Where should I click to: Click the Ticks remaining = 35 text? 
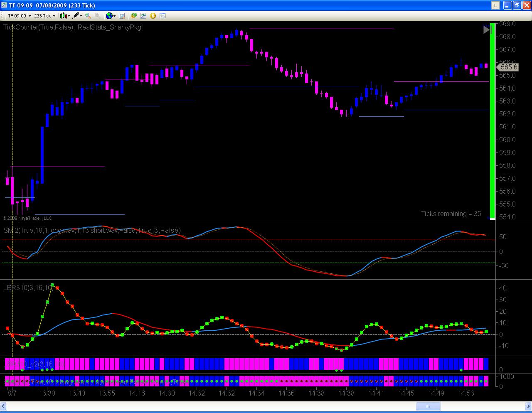point(451,214)
